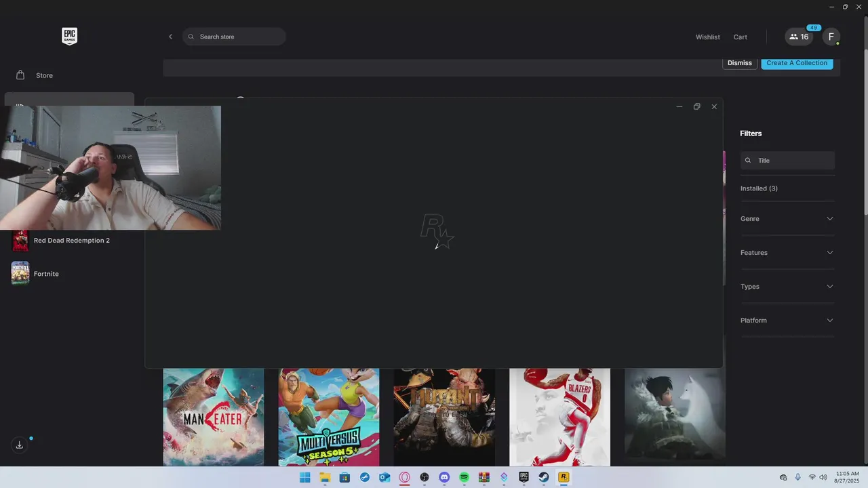This screenshot has height=488, width=868.
Task: Dismiss the collection banner
Action: point(739,63)
